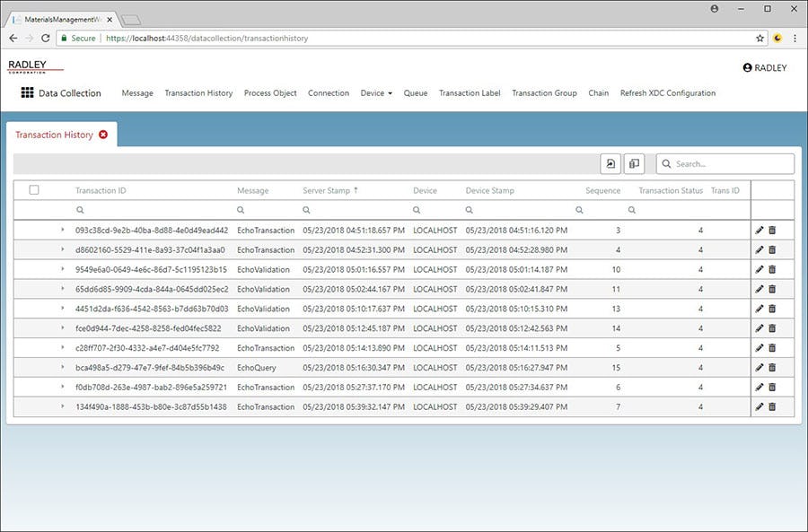
Task: Delete the last transaction row with trash icon
Action: tap(773, 406)
